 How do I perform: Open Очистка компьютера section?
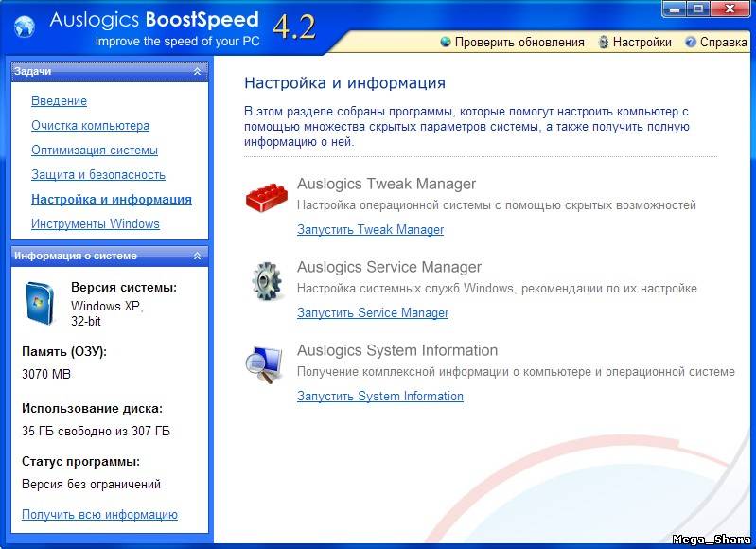tap(90, 126)
